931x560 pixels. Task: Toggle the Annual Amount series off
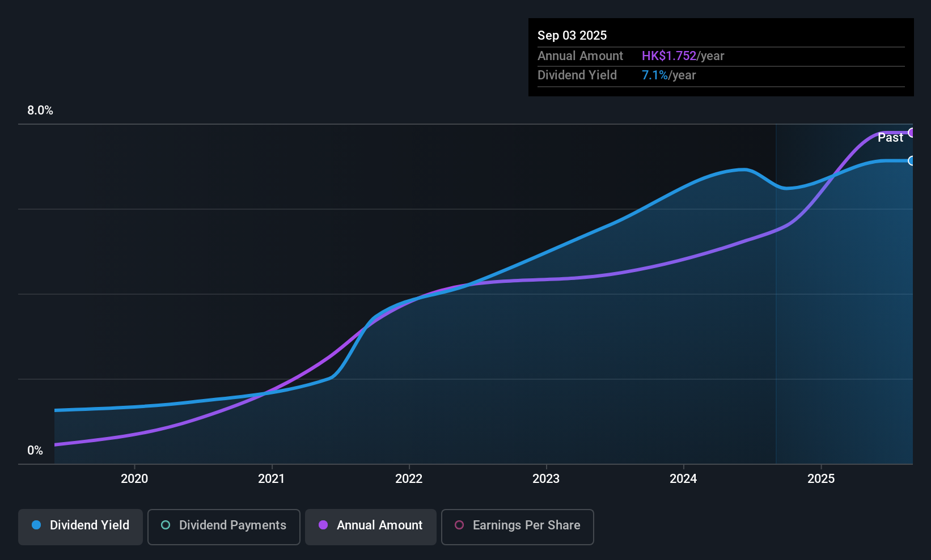(x=370, y=527)
